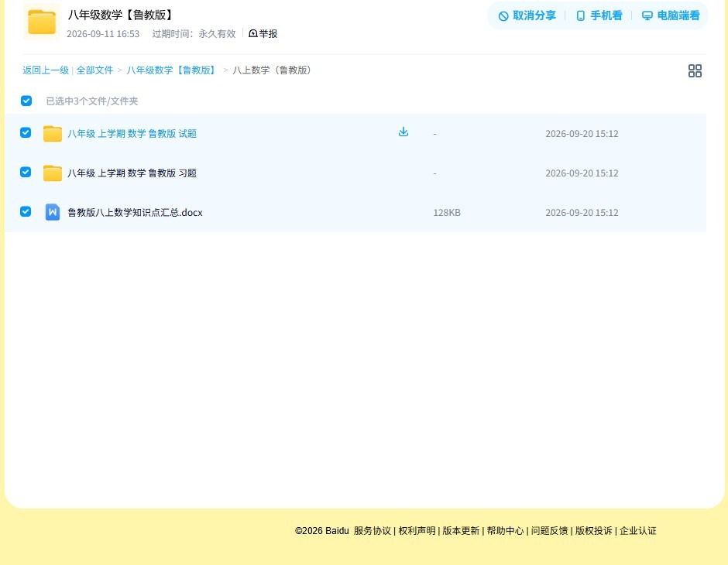The image size is (728, 565).
Task: Click folder icon of 八年级 上学期 数学 鲁教版 习题
Action: pyautogui.click(x=53, y=173)
